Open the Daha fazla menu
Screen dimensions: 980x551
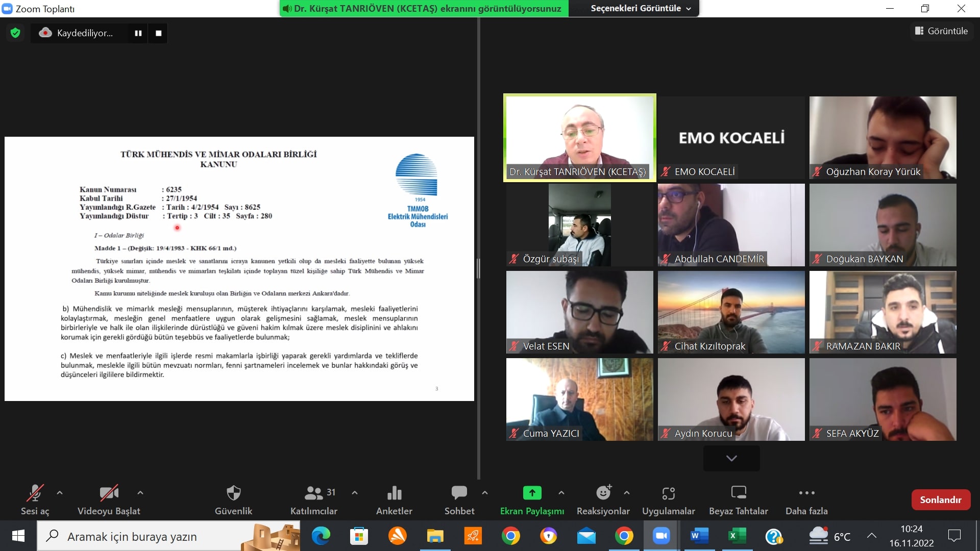click(x=806, y=499)
